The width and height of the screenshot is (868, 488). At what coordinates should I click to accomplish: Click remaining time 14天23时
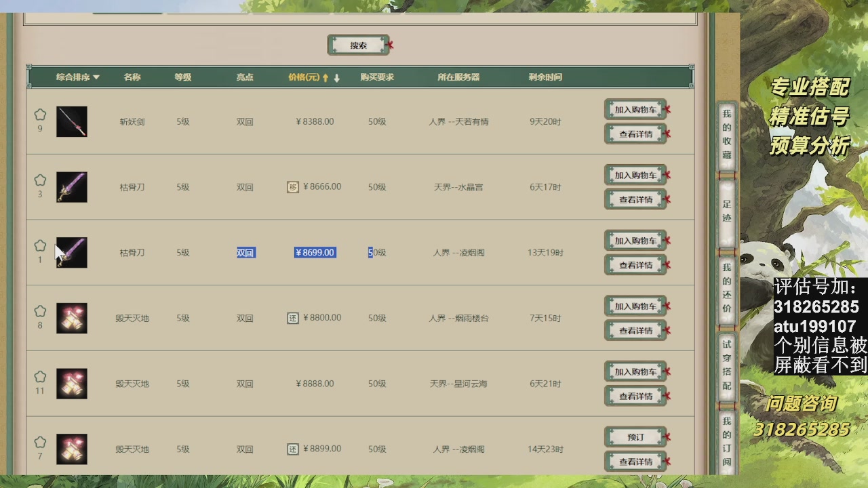tap(545, 449)
